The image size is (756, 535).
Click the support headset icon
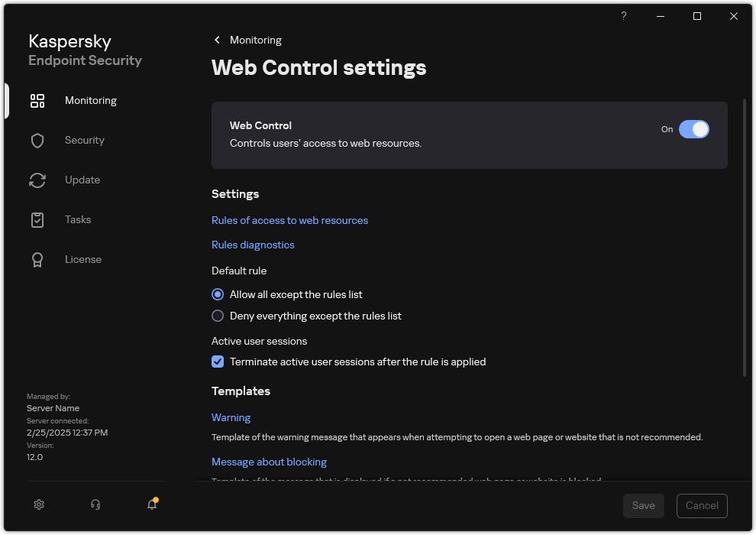click(x=95, y=504)
